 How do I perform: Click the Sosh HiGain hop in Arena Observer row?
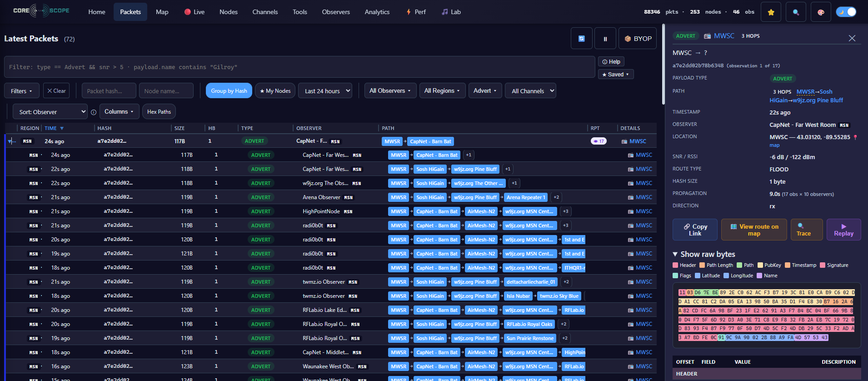coord(430,197)
